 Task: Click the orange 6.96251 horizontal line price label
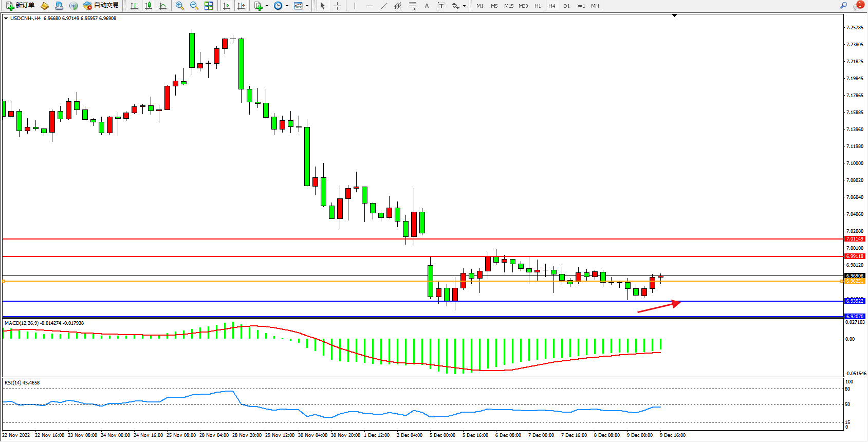pyautogui.click(x=855, y=281)
